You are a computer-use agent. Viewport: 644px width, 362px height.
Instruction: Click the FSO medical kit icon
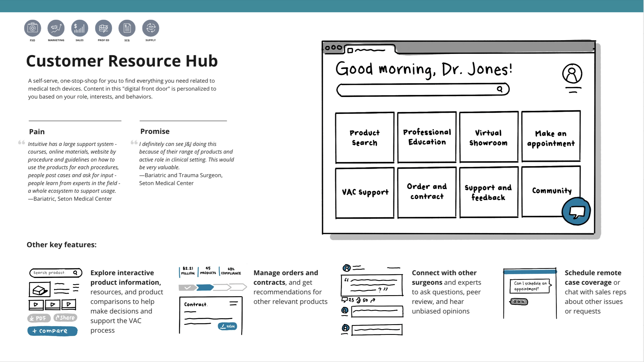(32, 28)
